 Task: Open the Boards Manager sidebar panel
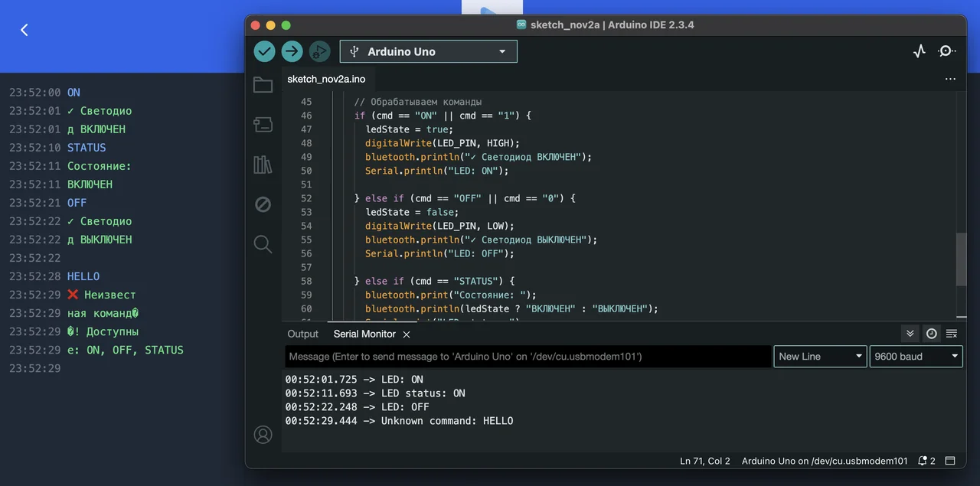pos(263,125)
